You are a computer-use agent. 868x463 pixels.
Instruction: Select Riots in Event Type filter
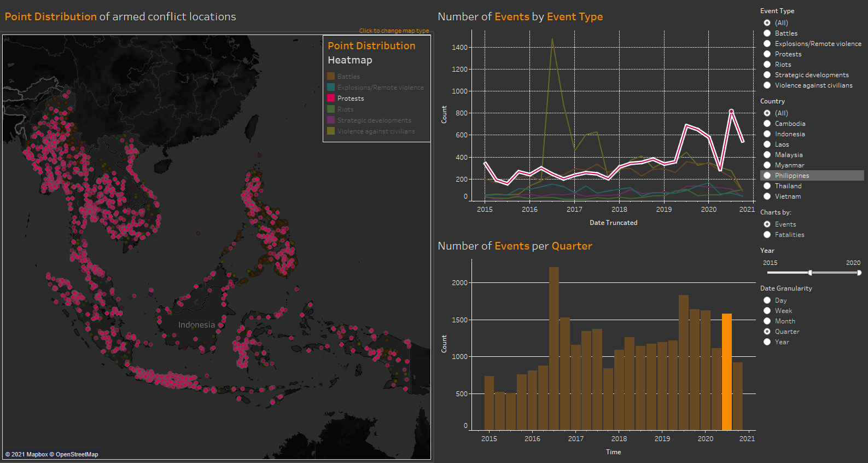coord(767,65)
